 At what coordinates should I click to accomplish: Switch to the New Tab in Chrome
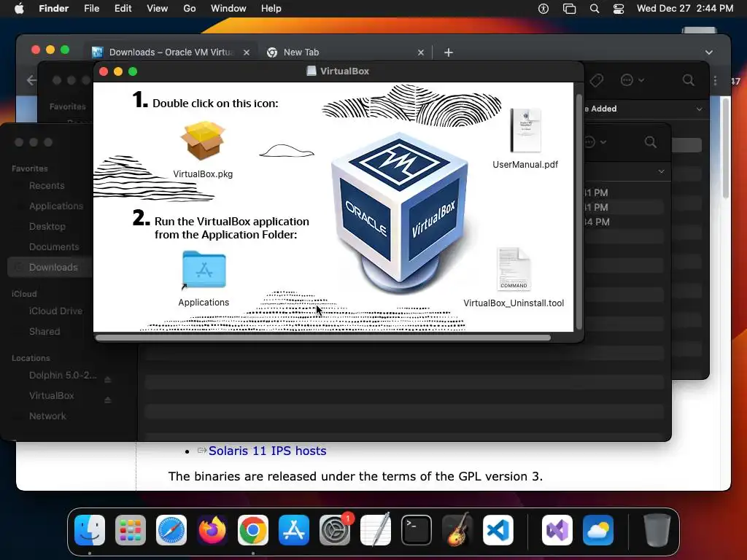click(344, 52)
